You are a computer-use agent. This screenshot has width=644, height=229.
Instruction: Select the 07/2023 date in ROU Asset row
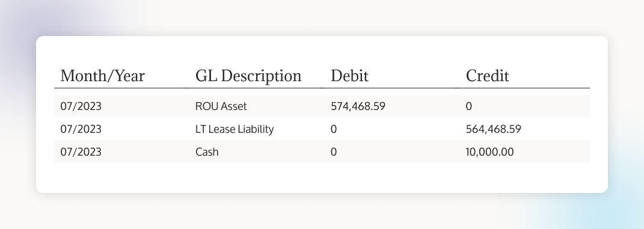pos(81,106)
